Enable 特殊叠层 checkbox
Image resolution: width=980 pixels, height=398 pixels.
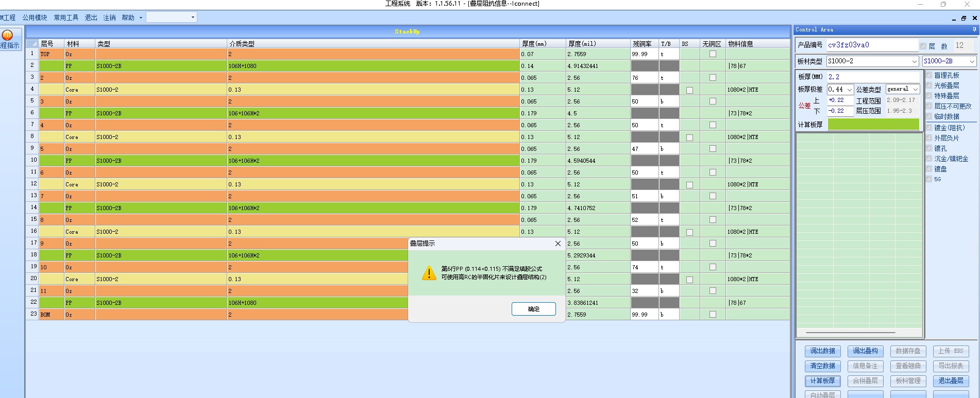pos(929,96)
